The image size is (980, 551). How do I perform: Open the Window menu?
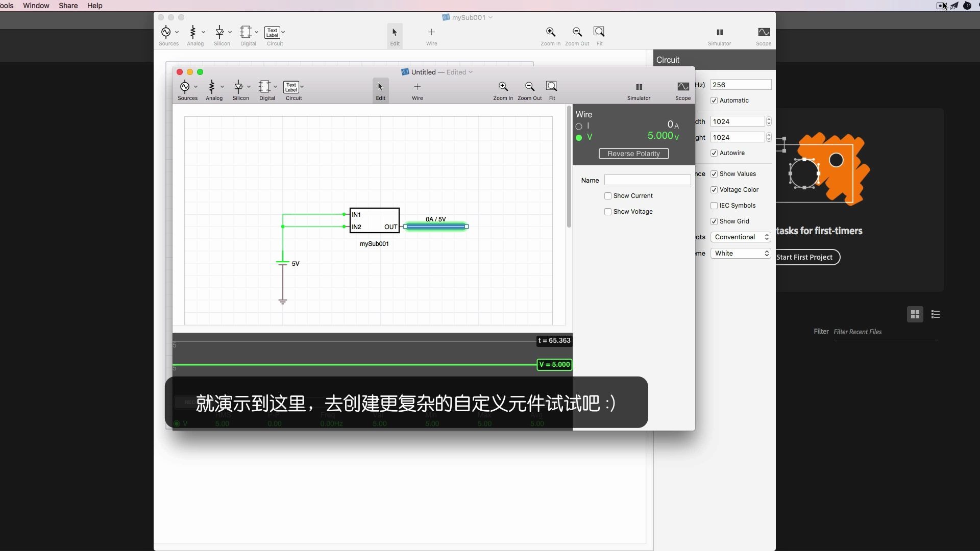[36, 6]
